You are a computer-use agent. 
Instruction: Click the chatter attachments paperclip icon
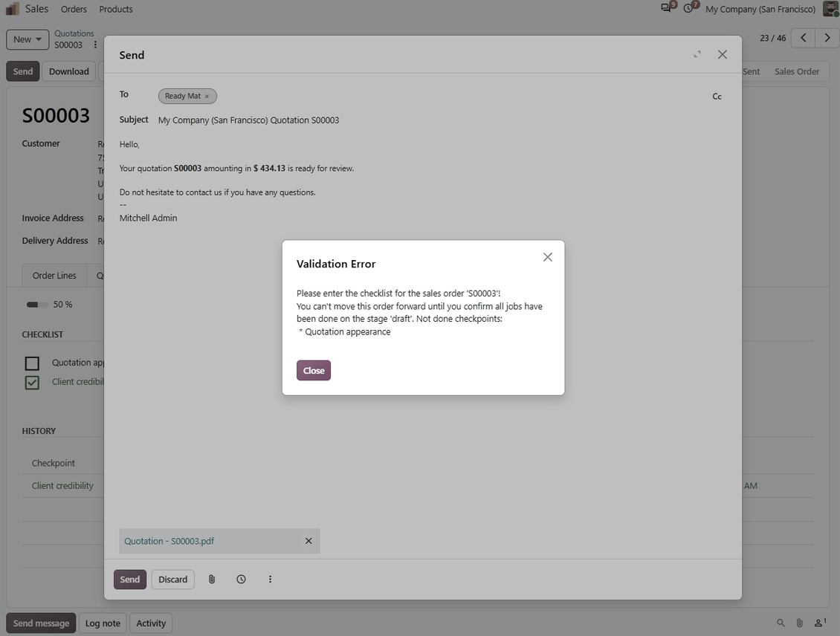(799, 623)
